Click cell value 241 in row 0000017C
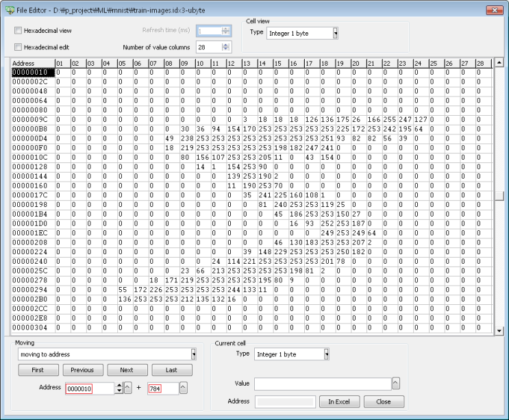 point(265,195)
